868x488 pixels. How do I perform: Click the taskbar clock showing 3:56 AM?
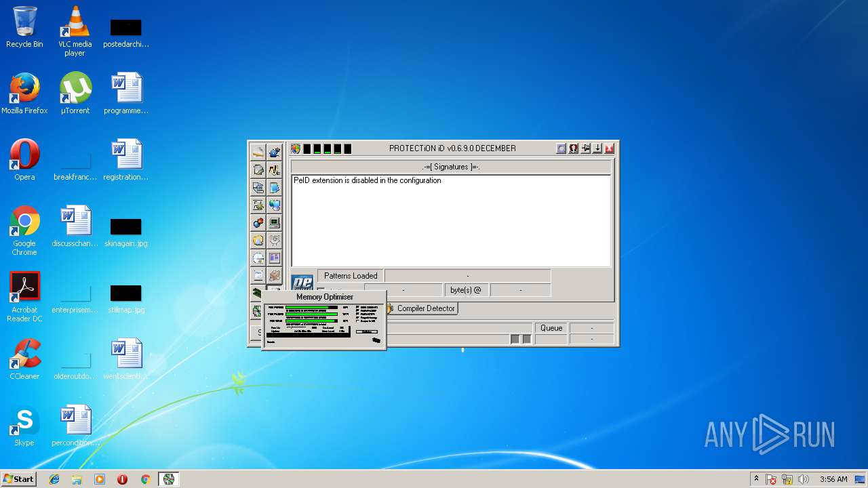point(833,479)
